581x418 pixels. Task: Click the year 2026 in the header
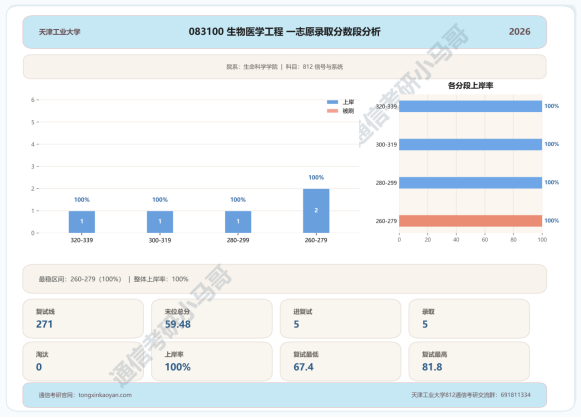[519, 32]
